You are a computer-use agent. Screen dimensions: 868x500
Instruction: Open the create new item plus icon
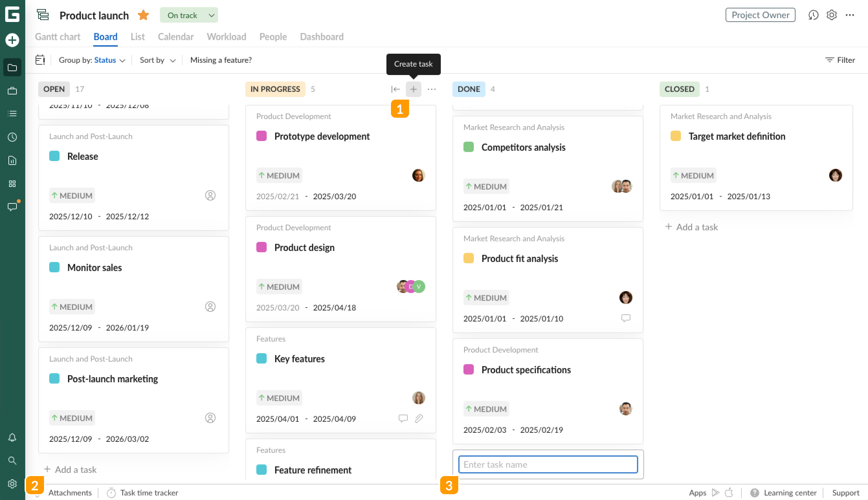point(12,39)
